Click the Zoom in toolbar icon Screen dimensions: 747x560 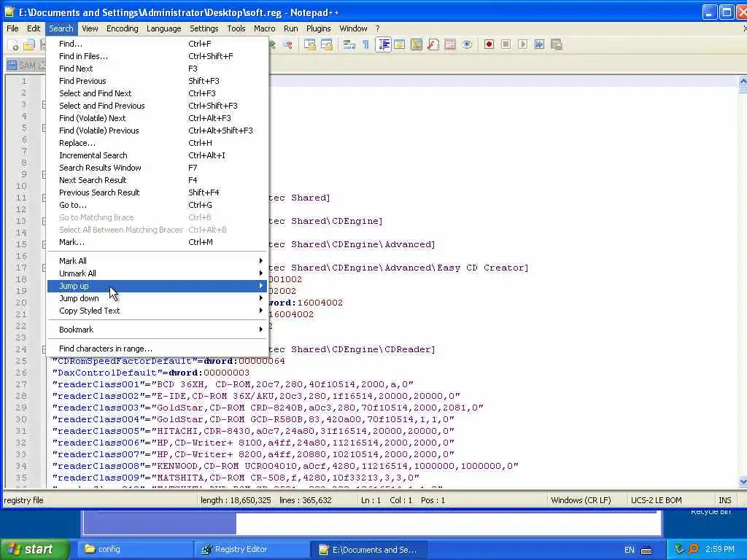pos(273,44)
